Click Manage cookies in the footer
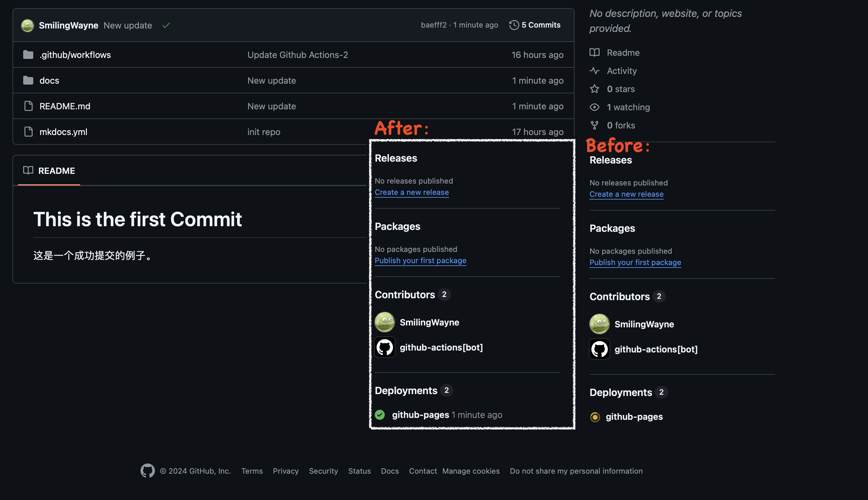This screenshot has height=500, width=868. [471, 471]
